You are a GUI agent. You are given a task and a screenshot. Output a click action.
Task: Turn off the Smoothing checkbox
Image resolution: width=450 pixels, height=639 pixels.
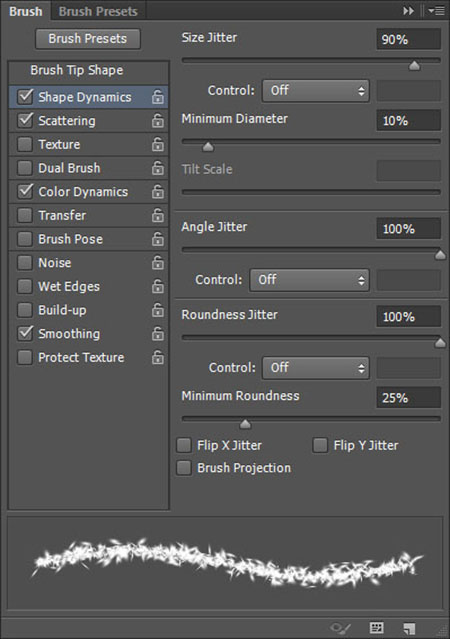point(25,333)
